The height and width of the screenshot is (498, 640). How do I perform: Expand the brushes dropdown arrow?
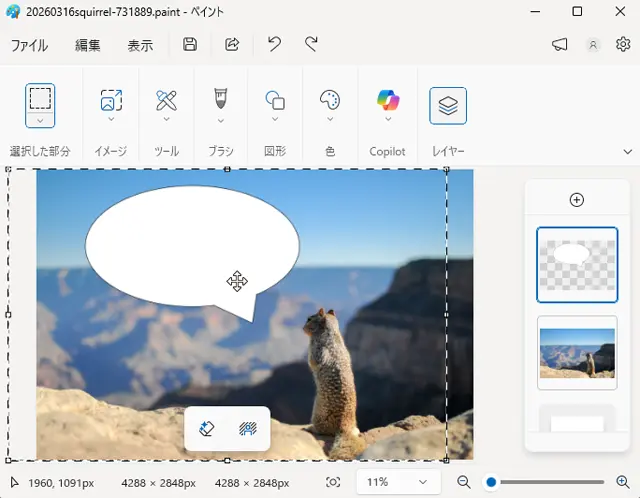point(221,121)
